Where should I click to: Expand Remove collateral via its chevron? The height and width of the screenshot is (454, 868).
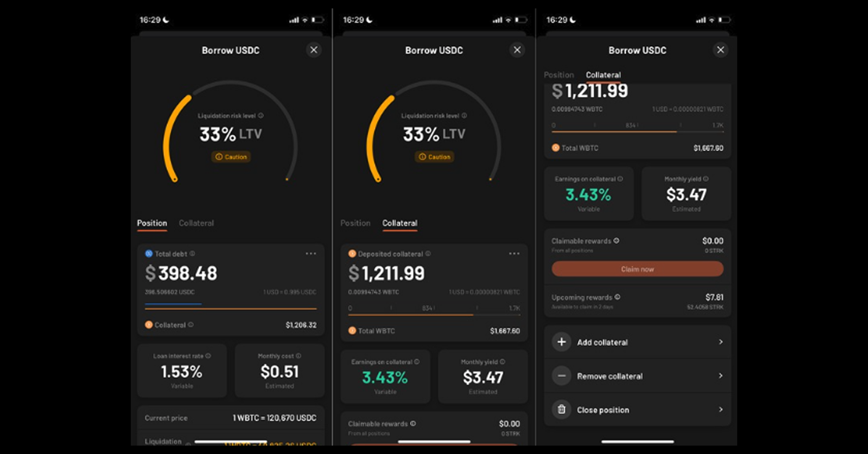pos(720,376)
